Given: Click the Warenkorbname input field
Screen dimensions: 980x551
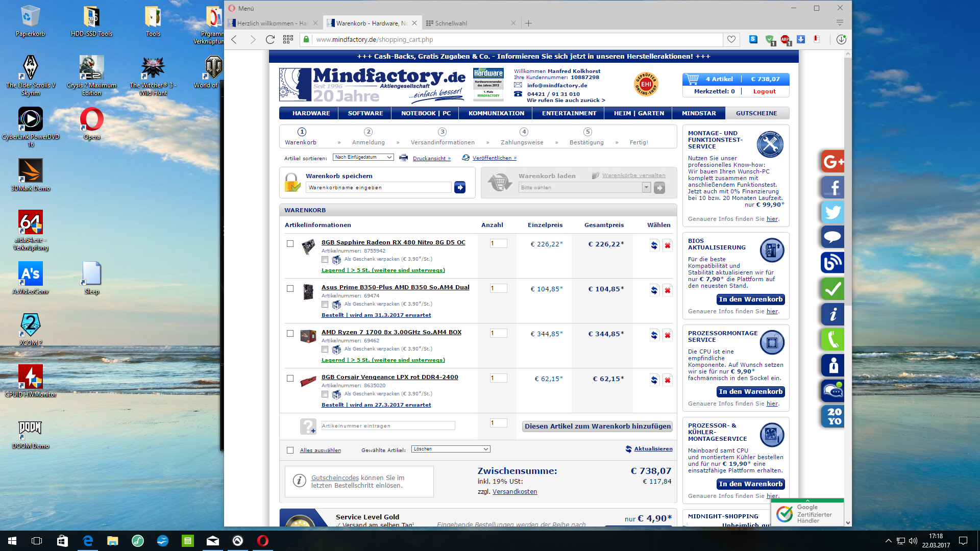Looking at the screenshot, I should click(x=379, y=188).
